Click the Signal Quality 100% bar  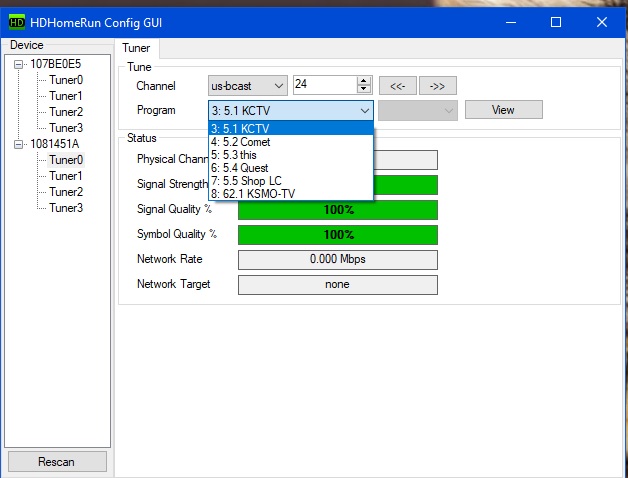[x=338, y=210]
